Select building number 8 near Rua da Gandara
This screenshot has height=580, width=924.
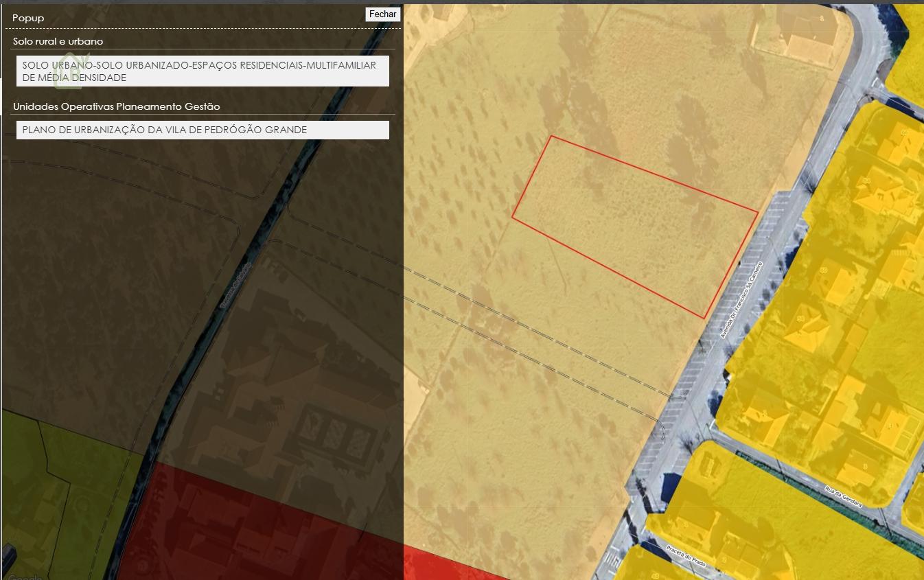pyautogui.click(x=865, y=467)
